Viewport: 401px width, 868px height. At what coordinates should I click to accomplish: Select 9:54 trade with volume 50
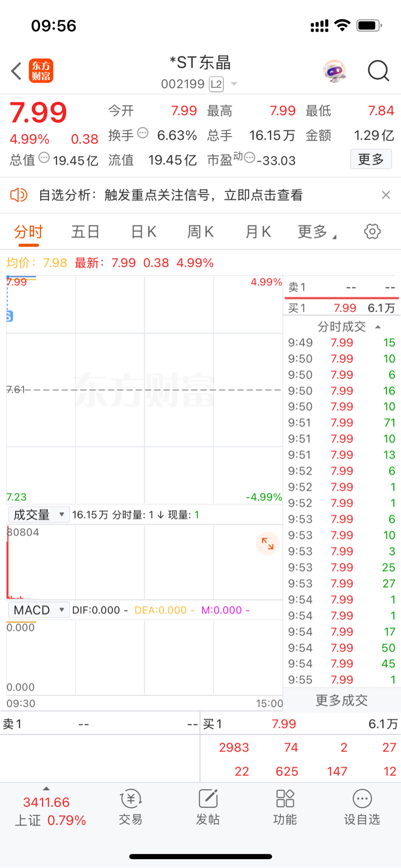(342, 648)
